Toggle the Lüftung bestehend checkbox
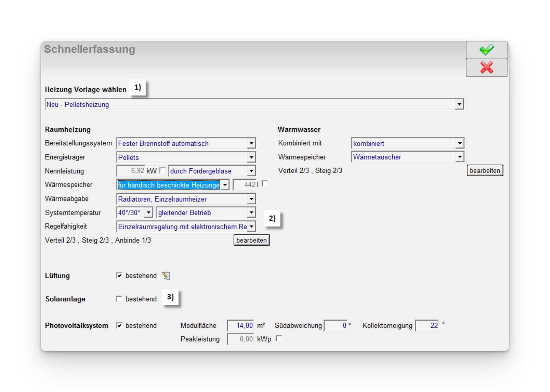 (x=119, y=276)
